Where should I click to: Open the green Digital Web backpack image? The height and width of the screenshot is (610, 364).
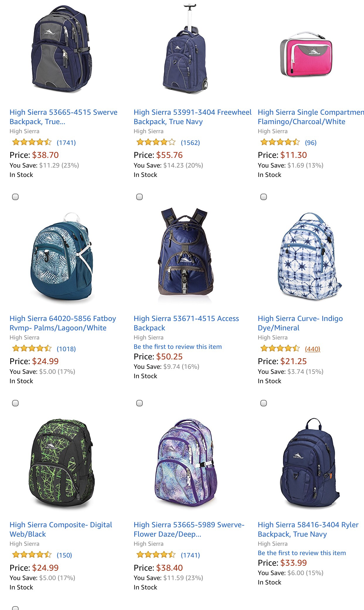point(62,463)
